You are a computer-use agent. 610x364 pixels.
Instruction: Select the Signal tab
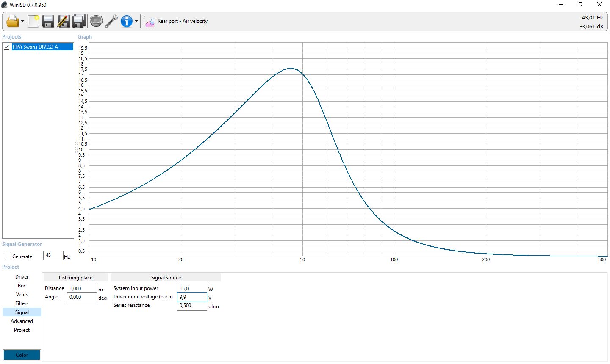[22, 312]
